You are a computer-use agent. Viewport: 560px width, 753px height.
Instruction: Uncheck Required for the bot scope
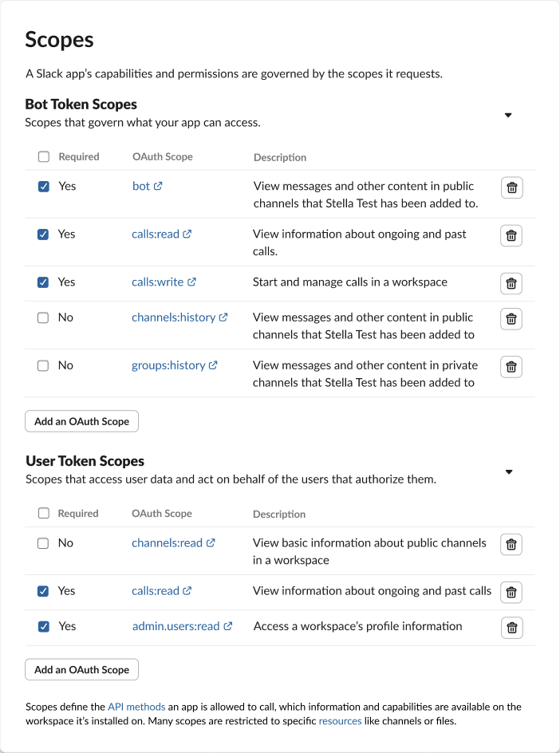pyautogui.click(x=44, y=186)
